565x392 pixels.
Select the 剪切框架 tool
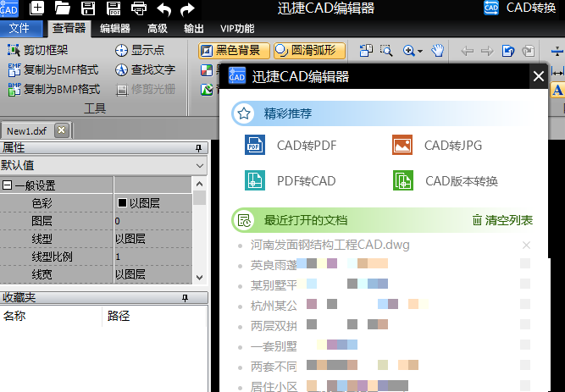click(38, 50)
